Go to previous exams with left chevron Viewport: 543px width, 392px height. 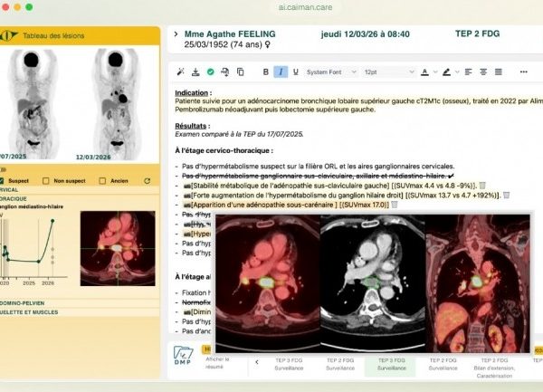pos(257,362)
